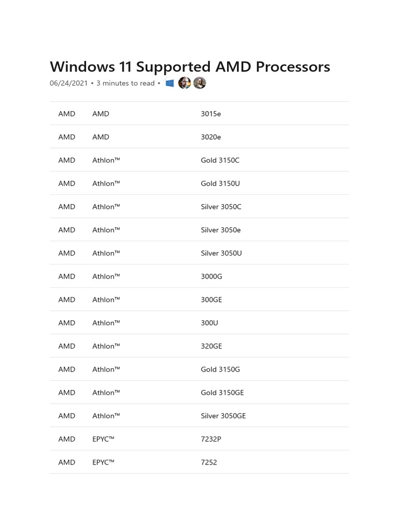Select the 3020e model cell
Image resolution: width=399 pixels, height=532 pixels.
point(211,137)
